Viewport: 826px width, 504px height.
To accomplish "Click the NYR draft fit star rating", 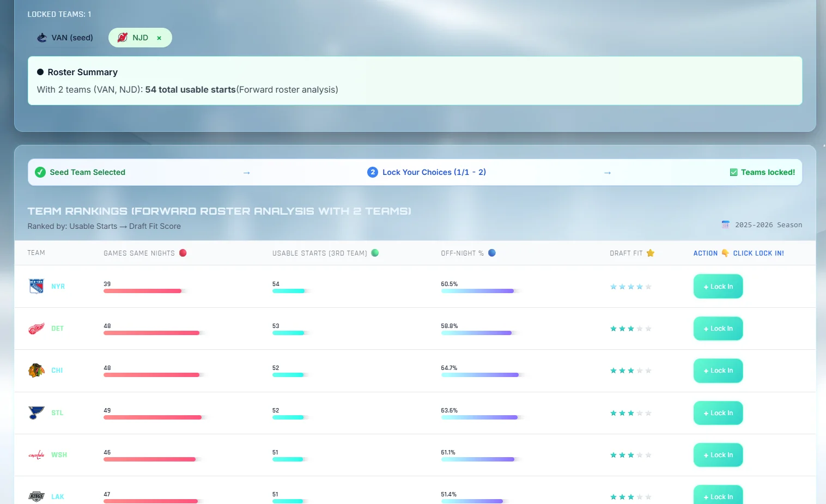I will 631,287.
